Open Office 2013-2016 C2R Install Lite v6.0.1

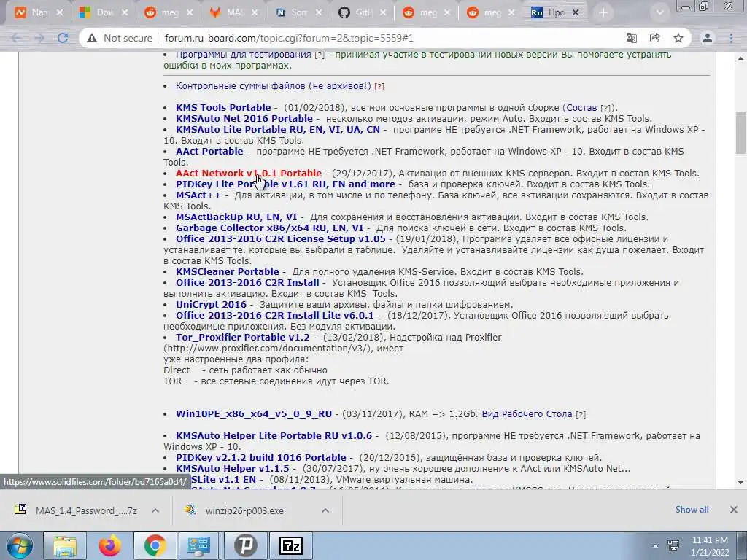click(x=274, y=316)
